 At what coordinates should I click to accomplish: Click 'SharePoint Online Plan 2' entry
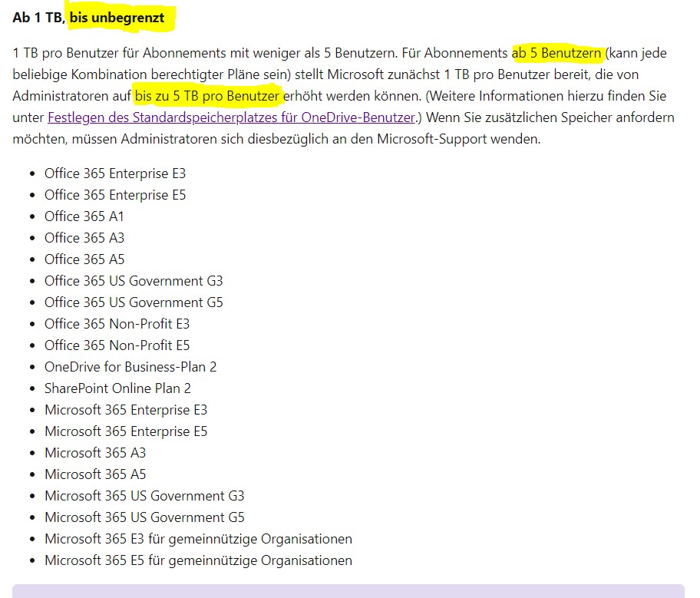click(118, 388)
